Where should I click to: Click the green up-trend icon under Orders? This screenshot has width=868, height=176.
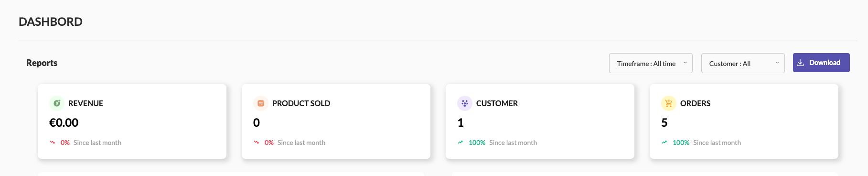[664, 142]
